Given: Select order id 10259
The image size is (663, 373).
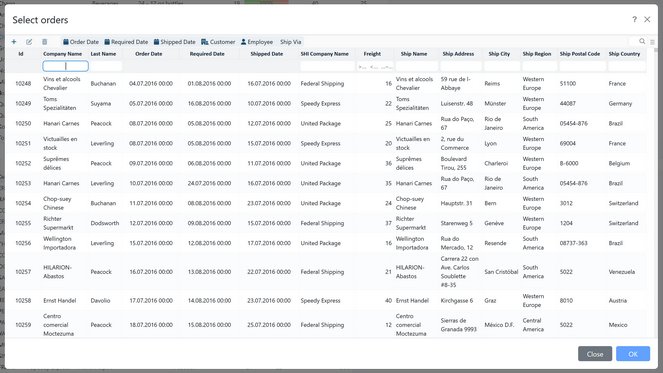Looking at the screenshot, I should 23,325.
